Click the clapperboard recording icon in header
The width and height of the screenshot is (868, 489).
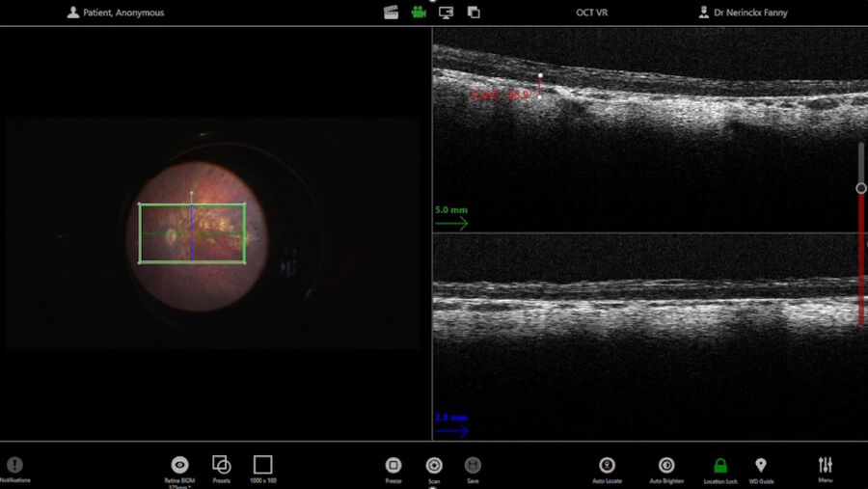tap(391, 13)
